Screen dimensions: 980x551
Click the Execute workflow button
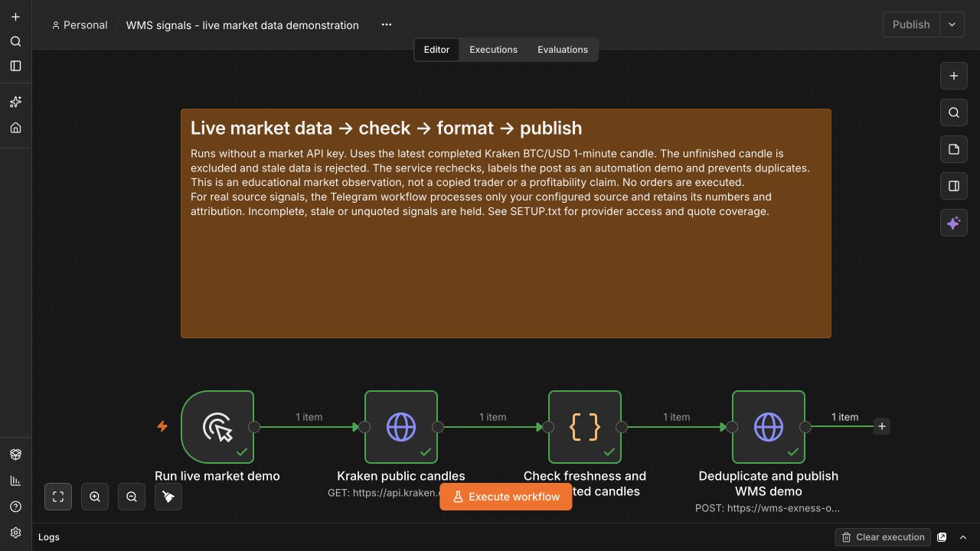506,497
